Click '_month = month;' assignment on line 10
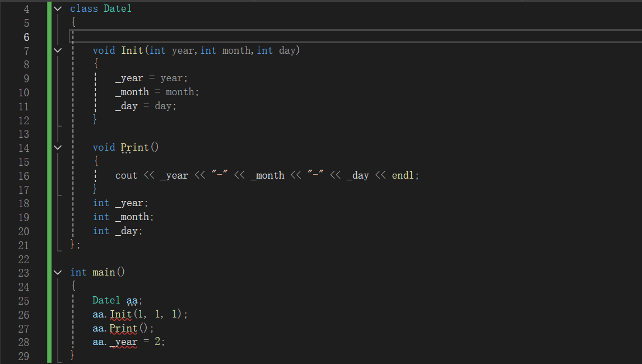 tap(157, 92)
